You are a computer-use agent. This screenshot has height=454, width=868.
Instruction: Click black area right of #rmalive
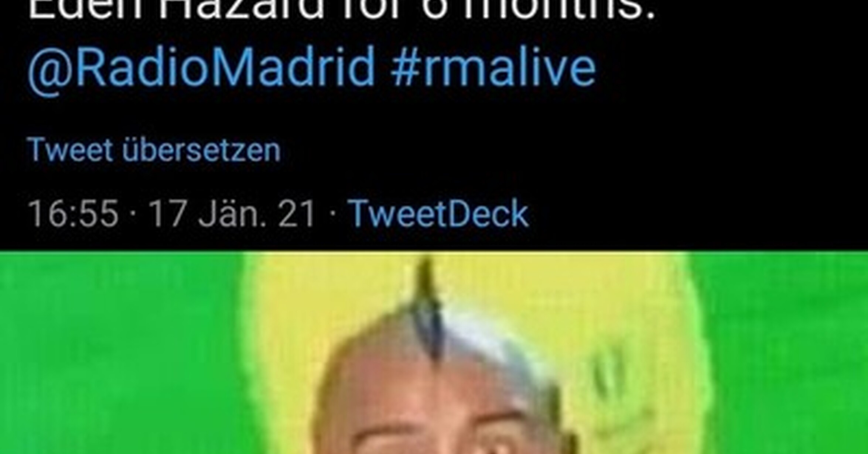click(731, 68)
